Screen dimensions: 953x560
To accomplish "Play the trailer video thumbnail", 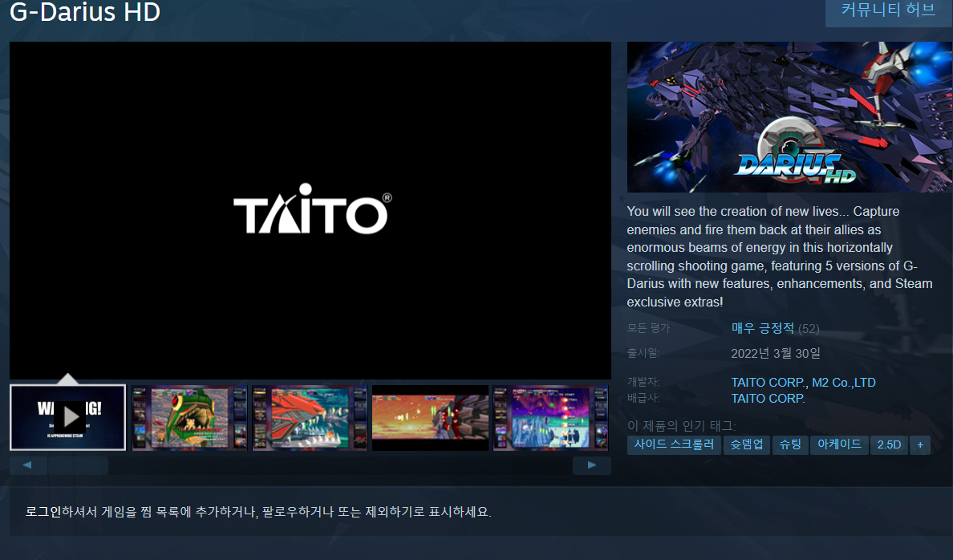I will [68, 417].
